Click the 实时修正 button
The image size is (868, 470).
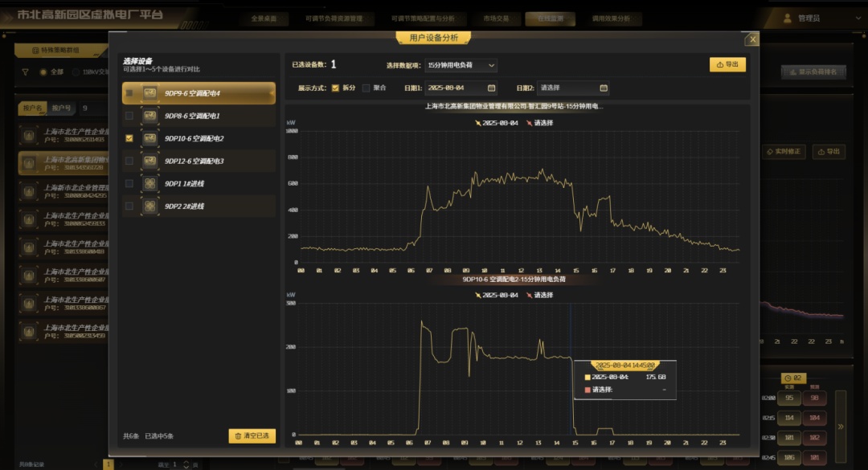tap(784, 152)
